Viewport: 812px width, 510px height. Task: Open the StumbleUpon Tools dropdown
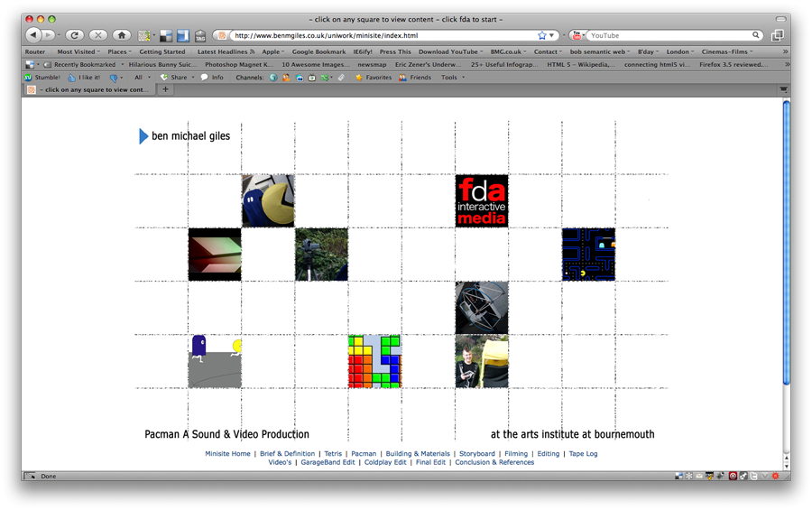(x=453, y=78)
